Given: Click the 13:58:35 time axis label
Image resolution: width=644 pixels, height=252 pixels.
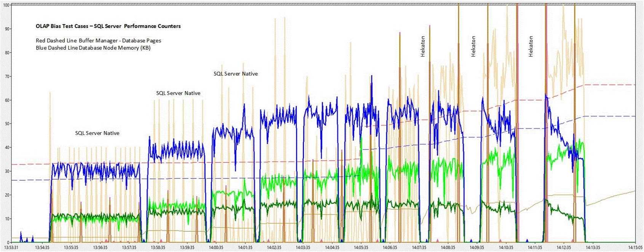Looking at the screenshot, I should [158, 247].
